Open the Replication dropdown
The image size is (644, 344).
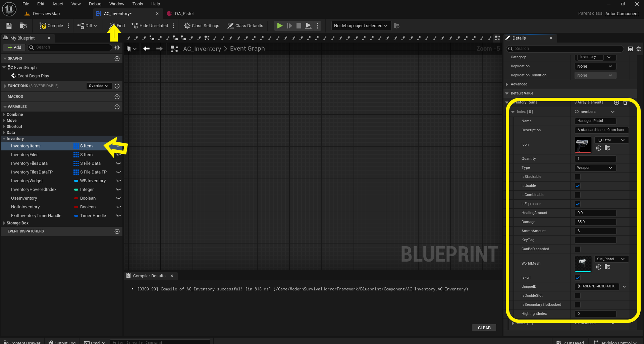(595, 66)
